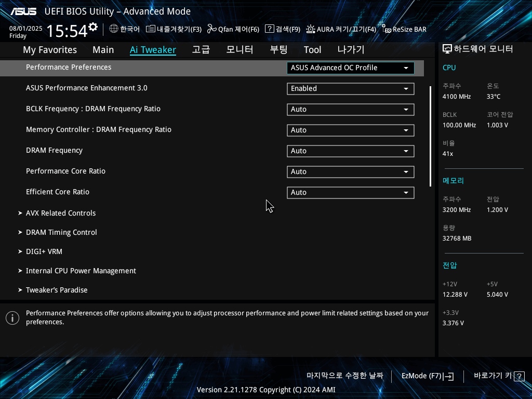This screenshot has height=399, width=532.
Task: Open ASUS Performance Enhancement 3.0 dropdown
Action: point(351,88)
